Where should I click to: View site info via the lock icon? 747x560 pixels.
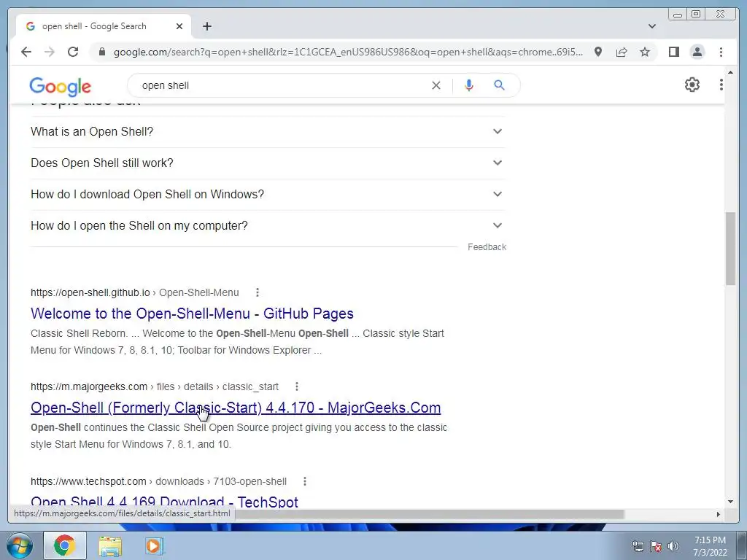102,52
